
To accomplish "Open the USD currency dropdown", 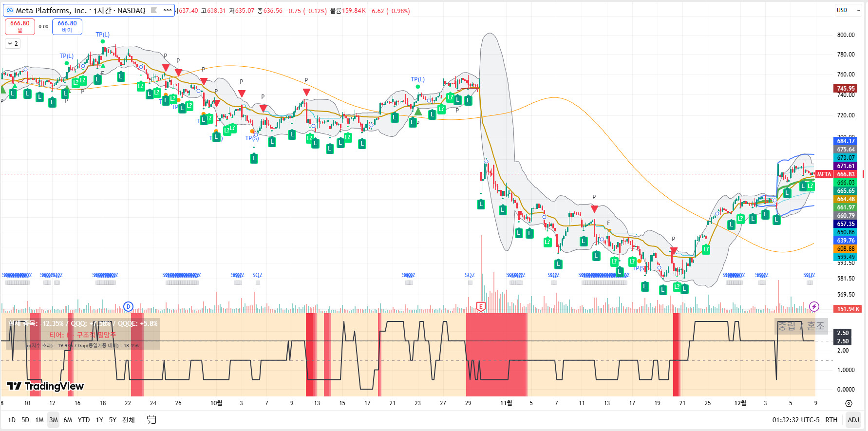I will pyautogui.click(x=848, y=10).
